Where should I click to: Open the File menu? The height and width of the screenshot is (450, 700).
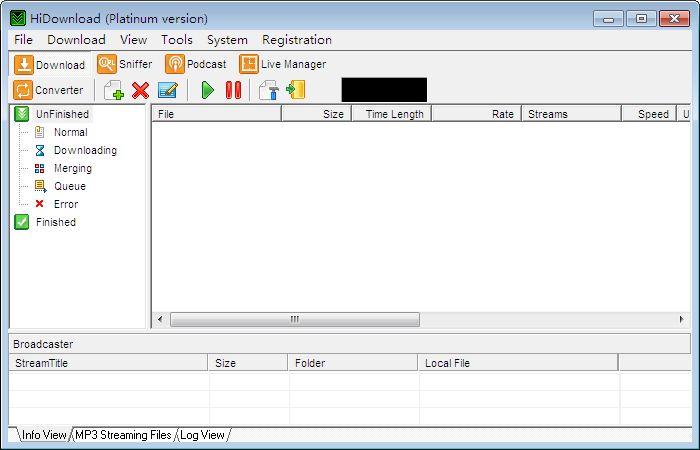click(23, 40)
